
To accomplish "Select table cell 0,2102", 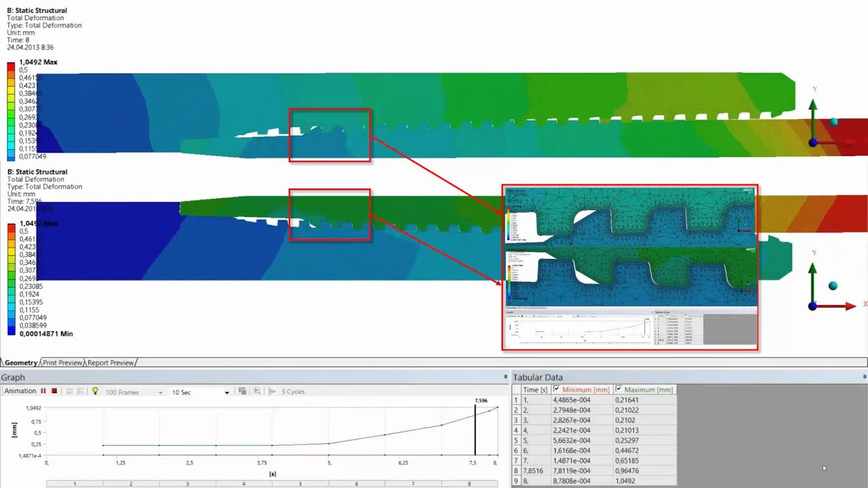I will tap(644, 420).
